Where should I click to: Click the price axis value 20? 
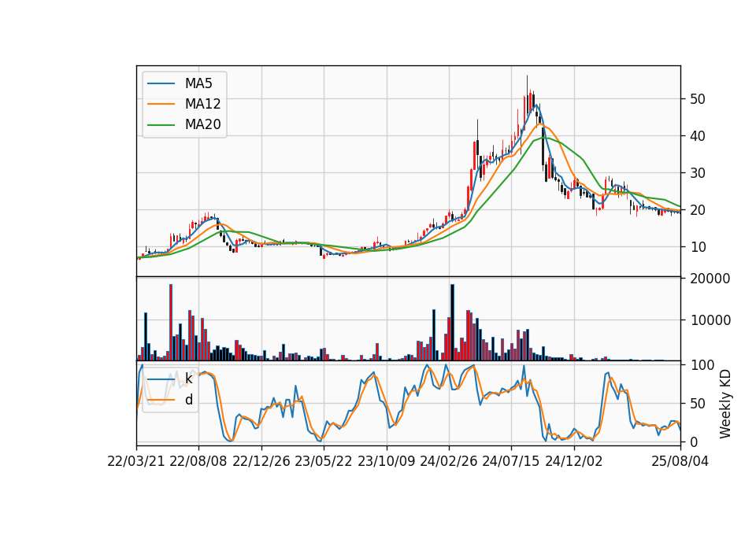pos(698,210)
